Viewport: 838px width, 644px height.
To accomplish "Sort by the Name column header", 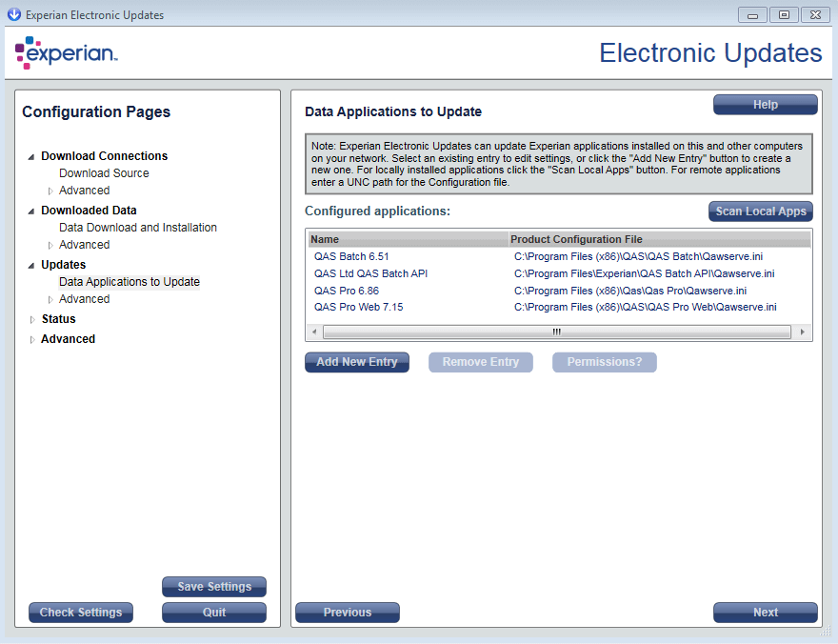I will pyautogui.click(x=407, y=239).
